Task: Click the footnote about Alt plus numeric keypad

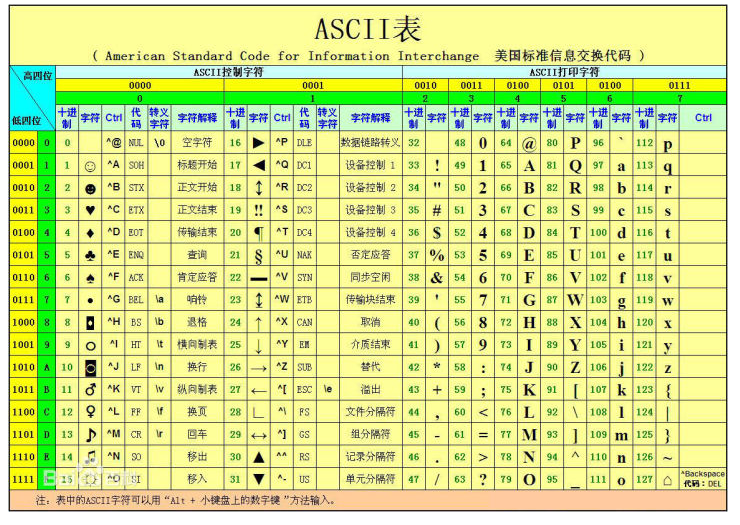Action: 185,500
